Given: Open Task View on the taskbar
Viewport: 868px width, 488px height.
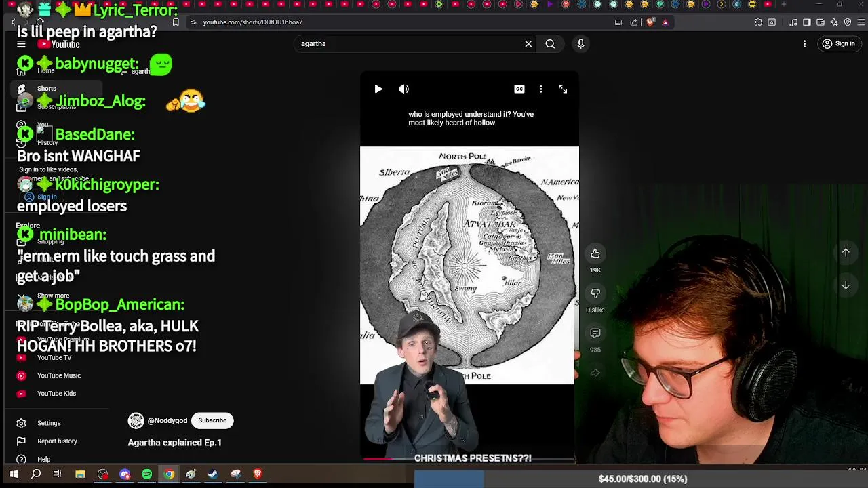Looking at the screenshot, I should (x=58, y=474).
